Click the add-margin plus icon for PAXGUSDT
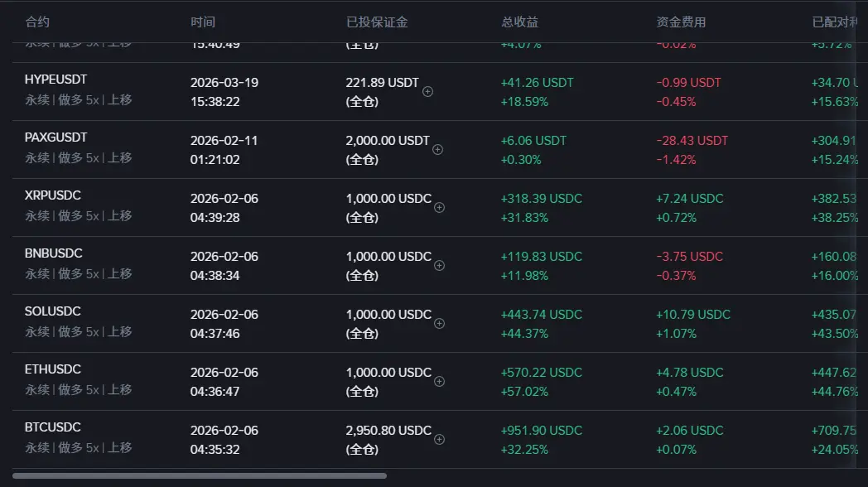The image size is (868, 487). pyautogui.click(x=438, y=150)
